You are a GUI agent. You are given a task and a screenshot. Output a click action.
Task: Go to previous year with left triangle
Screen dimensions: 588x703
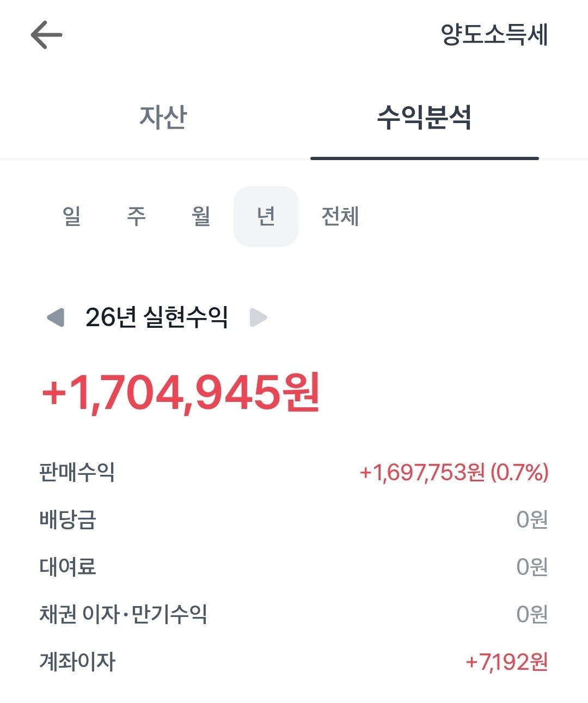tap(56, 317)
